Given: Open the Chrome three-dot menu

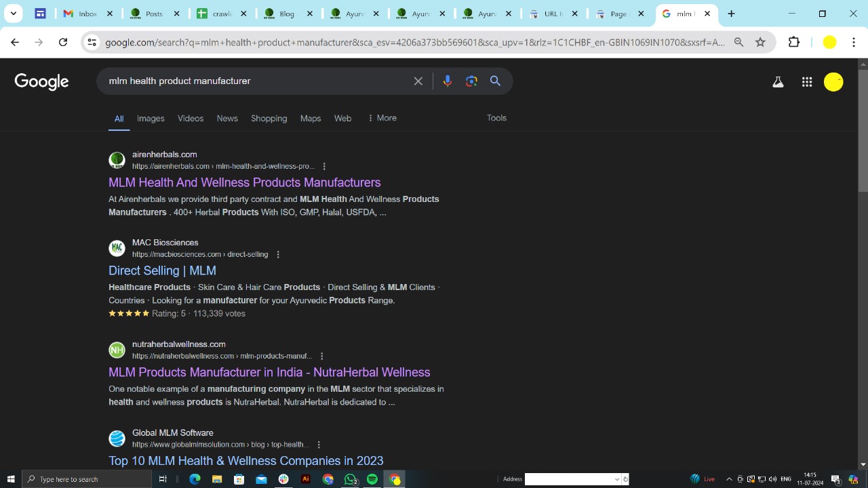Looking at the screenshot, I should tap(854, 42).
